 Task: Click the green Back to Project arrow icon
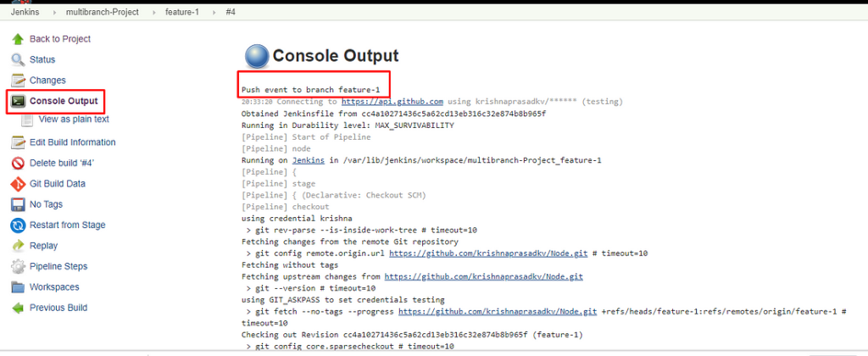19,39
